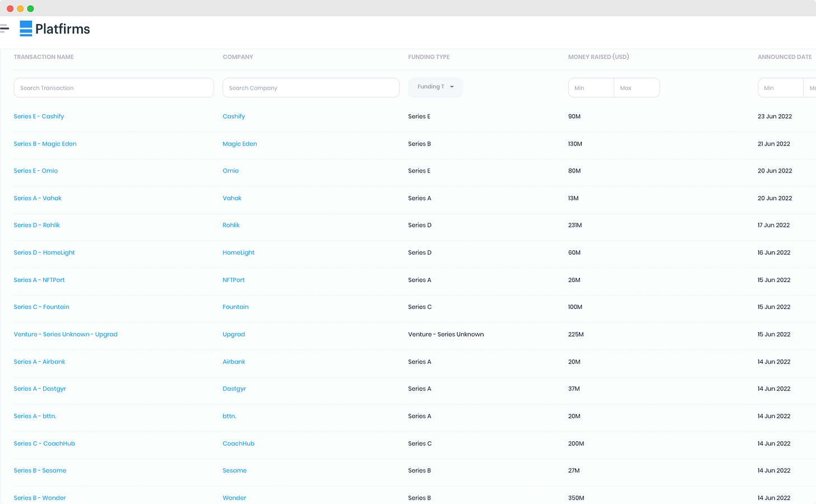Focus the Search Transaction field
The width and height of the screenshot is (816, 504).
114,88
